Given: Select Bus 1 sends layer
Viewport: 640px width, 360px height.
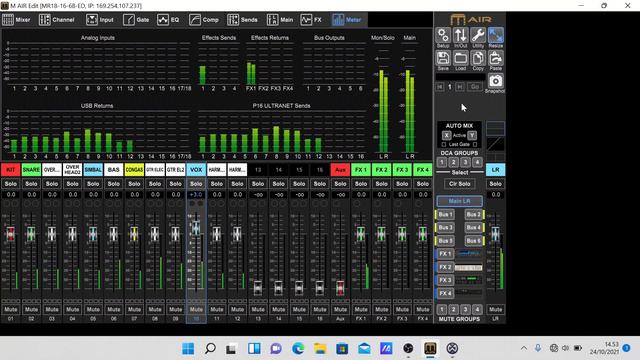Looking at the screenshot, I should point(446,214).
